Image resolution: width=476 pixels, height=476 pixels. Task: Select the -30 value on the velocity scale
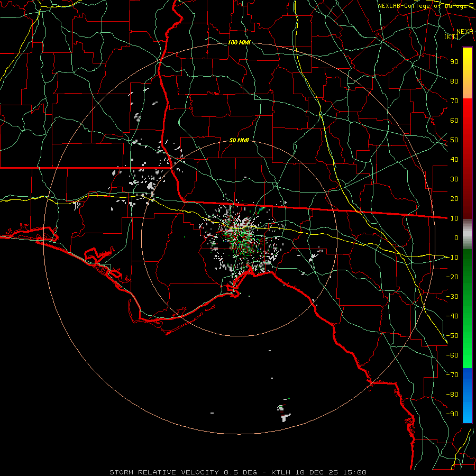(x=452, y=297)
